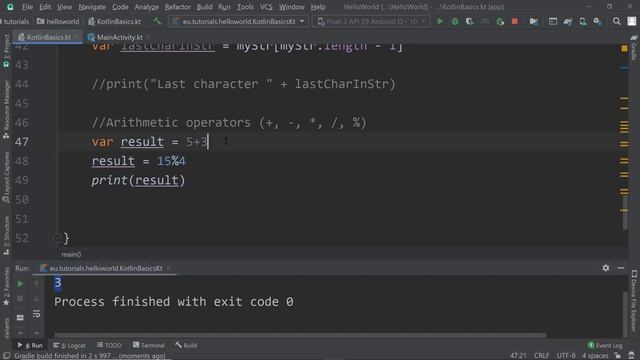Viewport: 640px width, 360px height.
Task: Toggle soft-wrap in Run console
Action: (x=36, y=314)
